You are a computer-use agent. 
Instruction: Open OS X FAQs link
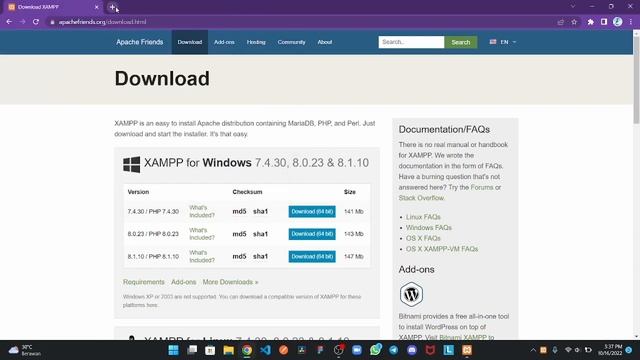pyautogui.click(x=423, y=238)
